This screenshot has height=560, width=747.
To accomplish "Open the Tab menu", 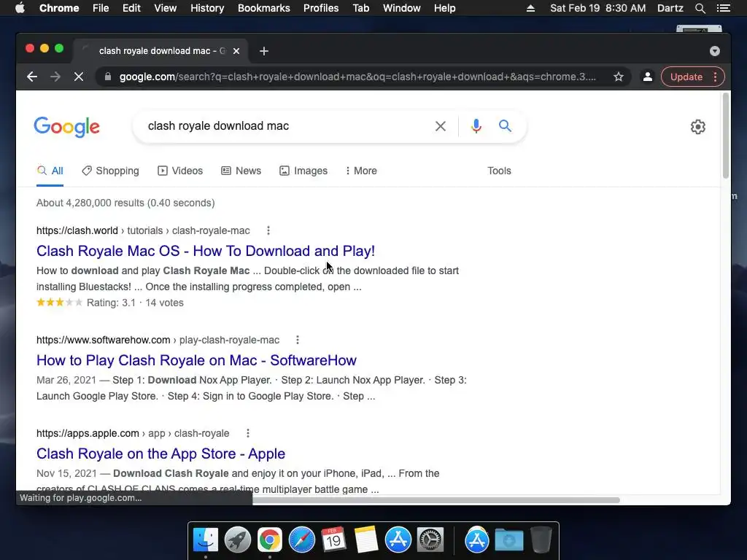I will click(361, 8).
